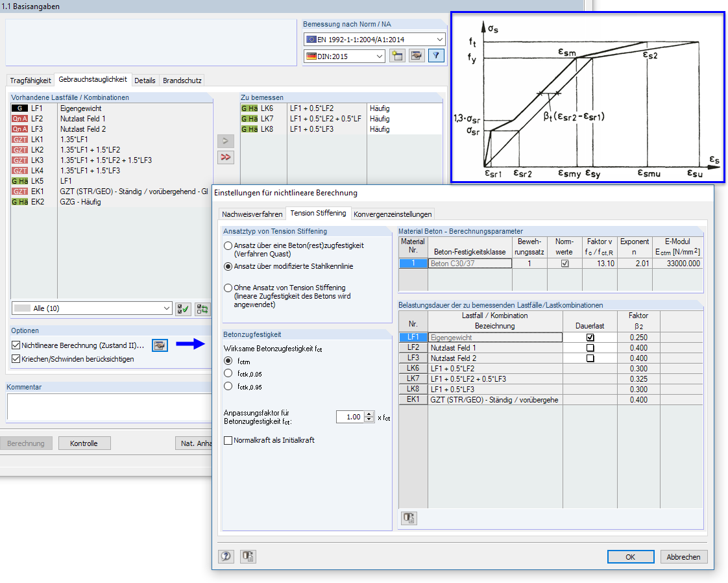This screenshot has height=583, width=728.
Task: Click the G Hä badge of LK6
Action: [249, 108]
